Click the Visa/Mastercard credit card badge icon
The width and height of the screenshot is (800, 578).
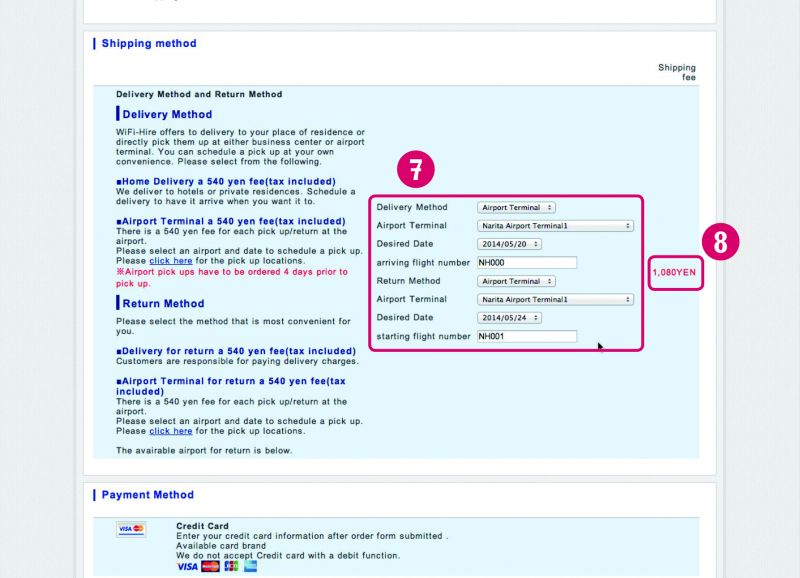pyautogui.click(x=131, y=528)
